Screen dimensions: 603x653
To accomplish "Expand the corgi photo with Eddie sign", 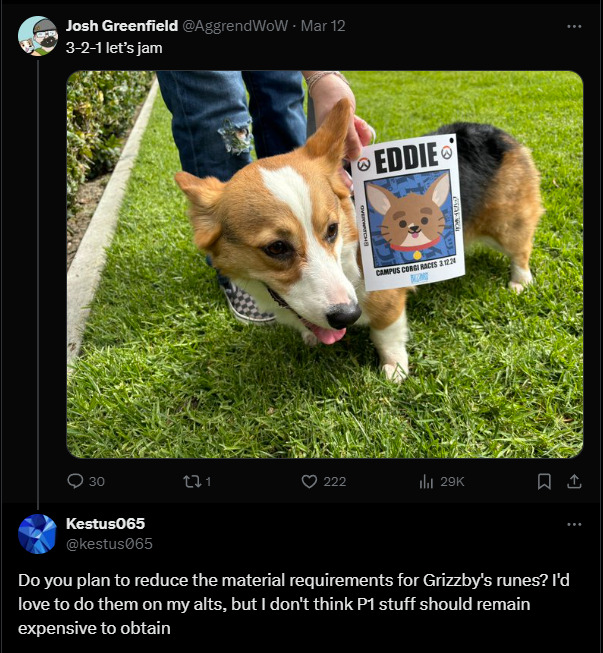I will pos(325,264).
